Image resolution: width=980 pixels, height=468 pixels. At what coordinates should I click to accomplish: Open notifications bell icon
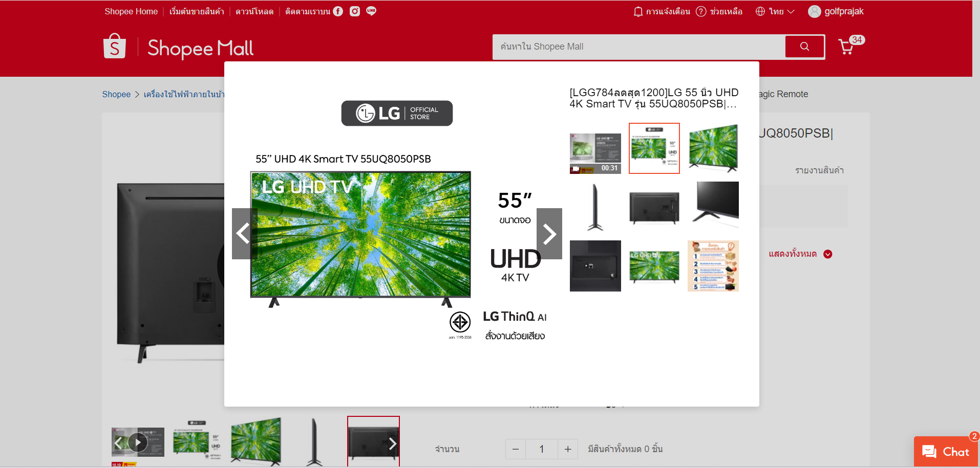coord(638,11)
